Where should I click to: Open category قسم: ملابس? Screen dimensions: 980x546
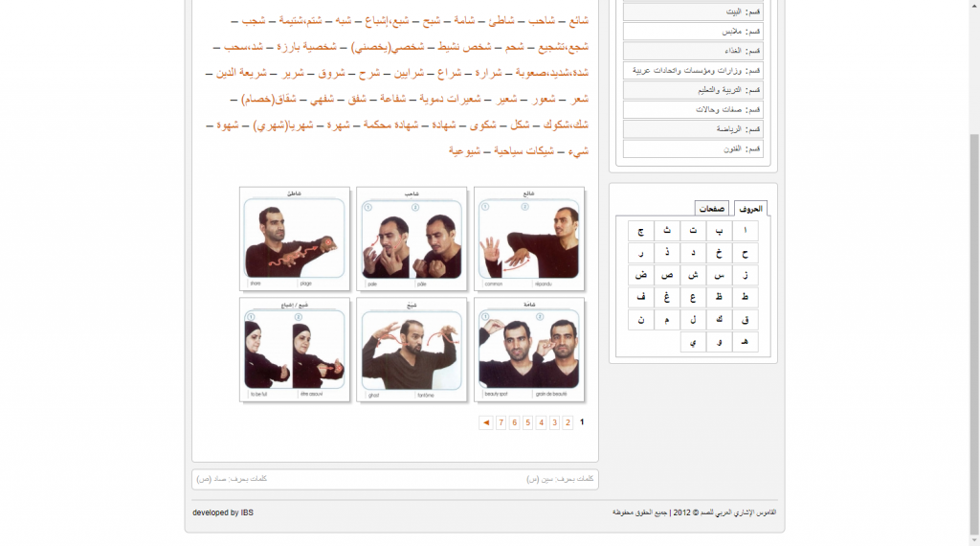tap(694, 32)
